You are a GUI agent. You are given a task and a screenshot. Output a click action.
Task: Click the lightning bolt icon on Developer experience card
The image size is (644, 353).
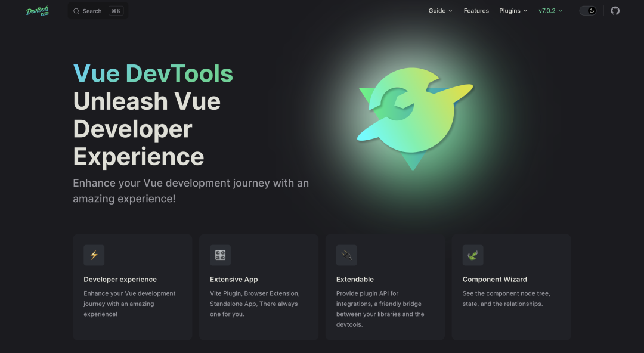tap(94, 255)
